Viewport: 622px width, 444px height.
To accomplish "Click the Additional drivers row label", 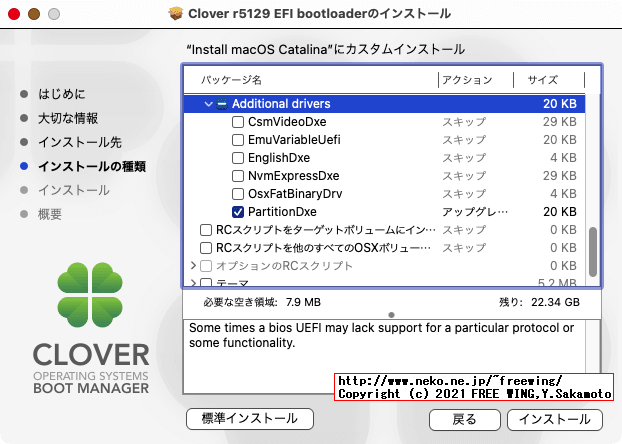I will click(281, 104).
